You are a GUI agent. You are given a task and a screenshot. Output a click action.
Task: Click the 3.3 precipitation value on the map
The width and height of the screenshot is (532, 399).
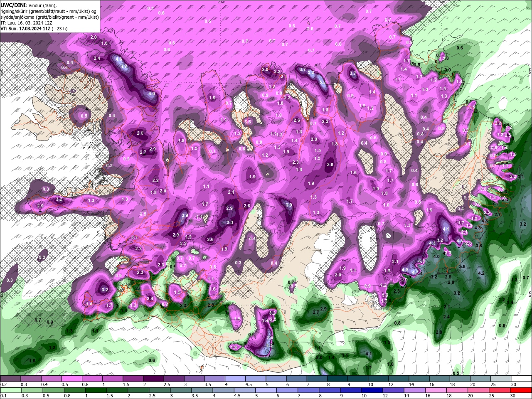pos(230,222)
